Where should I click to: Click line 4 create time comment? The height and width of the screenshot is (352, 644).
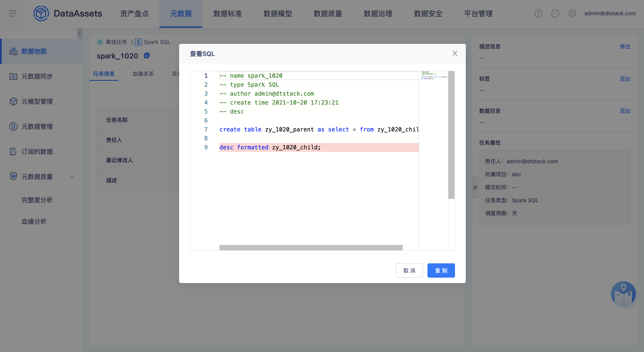click(279, 103)
